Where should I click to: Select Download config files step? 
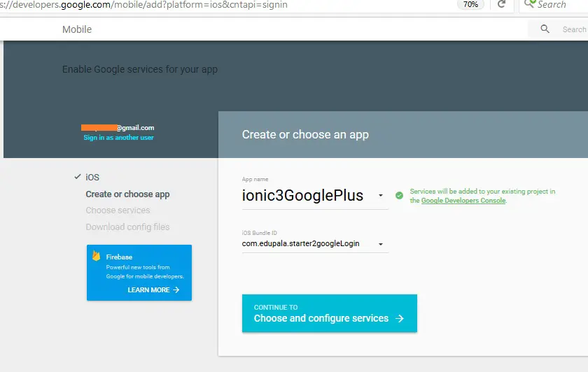(127, 227)
